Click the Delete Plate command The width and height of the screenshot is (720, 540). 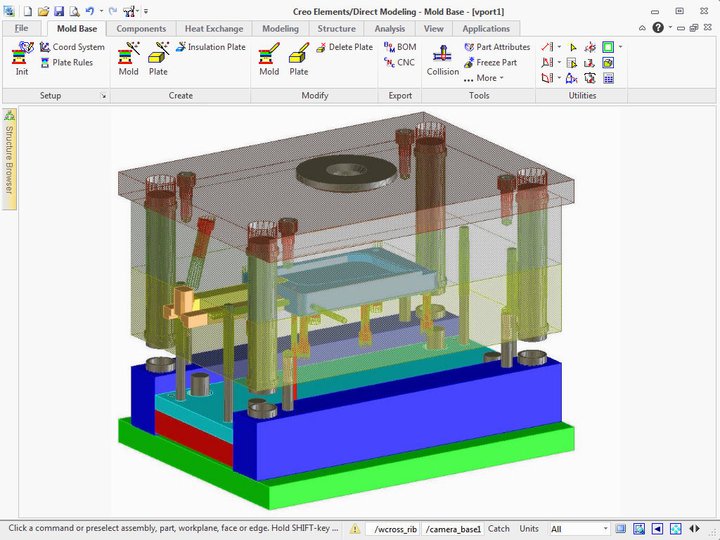click(344, 47)
